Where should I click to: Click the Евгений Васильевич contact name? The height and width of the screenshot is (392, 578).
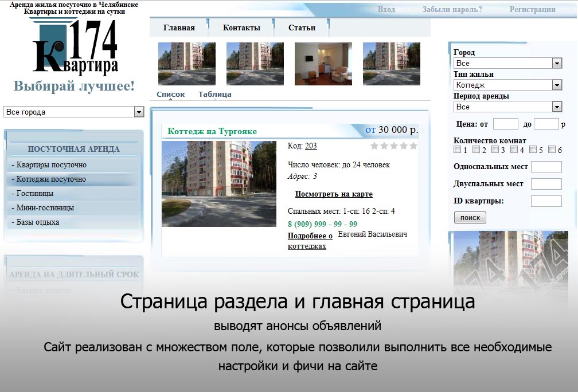(x=372, y=234)
